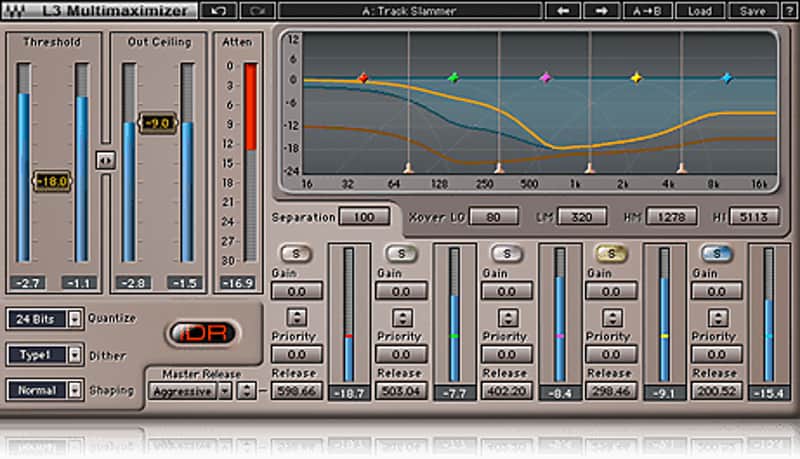Open Master Release Aggressive dropdown arrow

(224, 391)
